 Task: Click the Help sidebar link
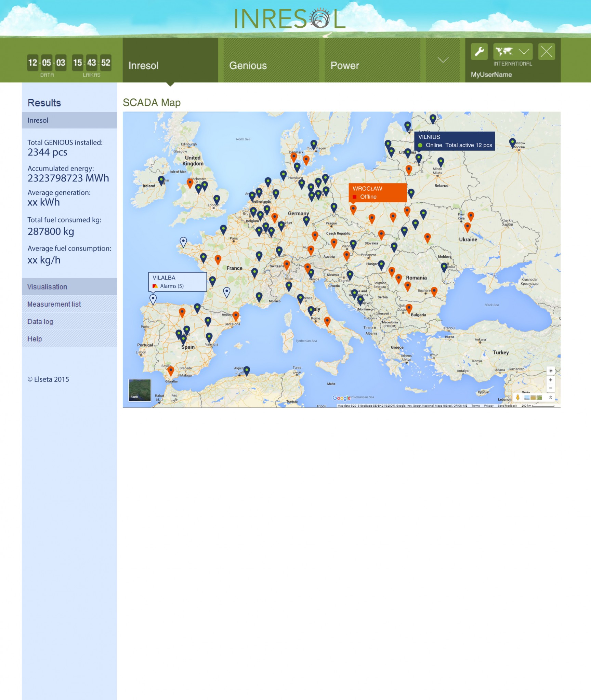coord(35,339)
